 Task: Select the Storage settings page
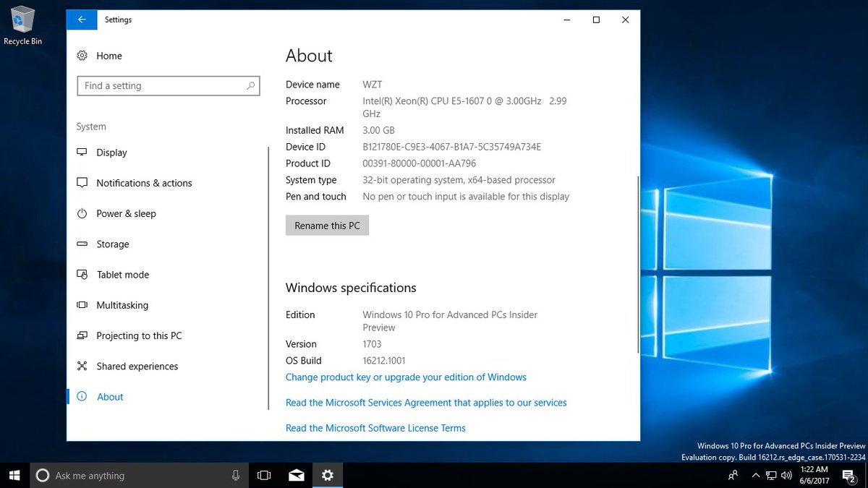[x=113, y=244]
